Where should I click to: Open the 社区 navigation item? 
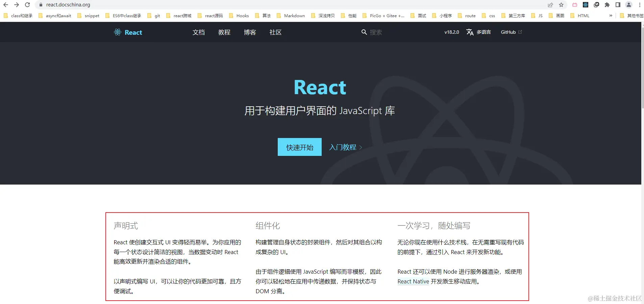276,32
